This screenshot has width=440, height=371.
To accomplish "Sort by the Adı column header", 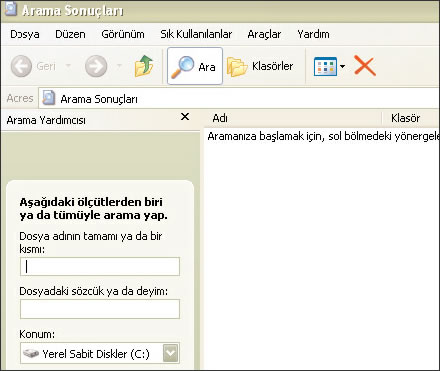I will (x=292, y=118).
